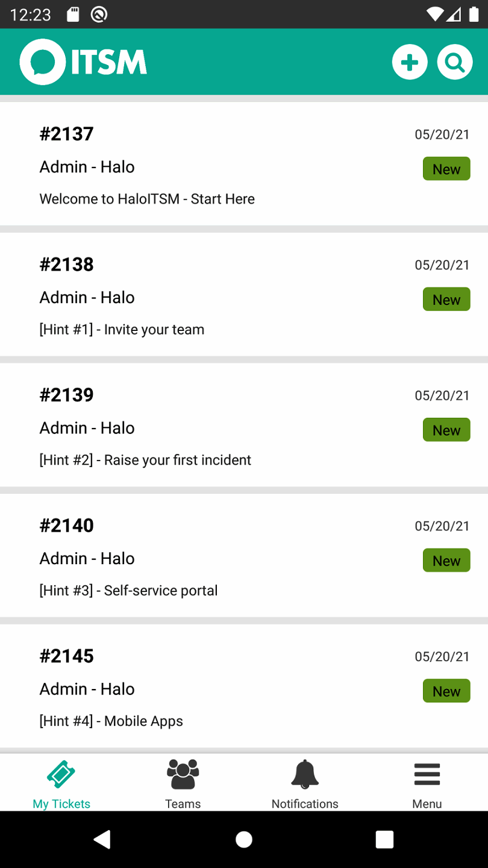Tap the HaloITSM speech bubble logo
The image size is (488, 868).
pos(42,61)
